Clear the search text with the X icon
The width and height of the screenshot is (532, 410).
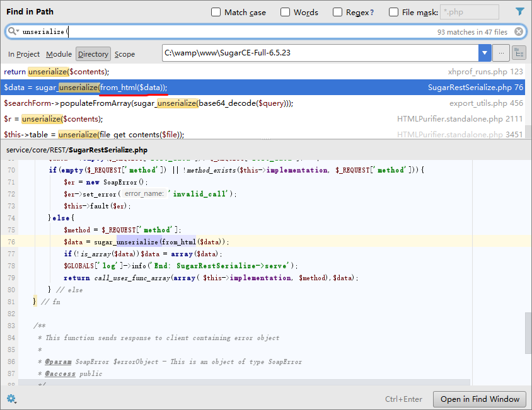point(519,31)
